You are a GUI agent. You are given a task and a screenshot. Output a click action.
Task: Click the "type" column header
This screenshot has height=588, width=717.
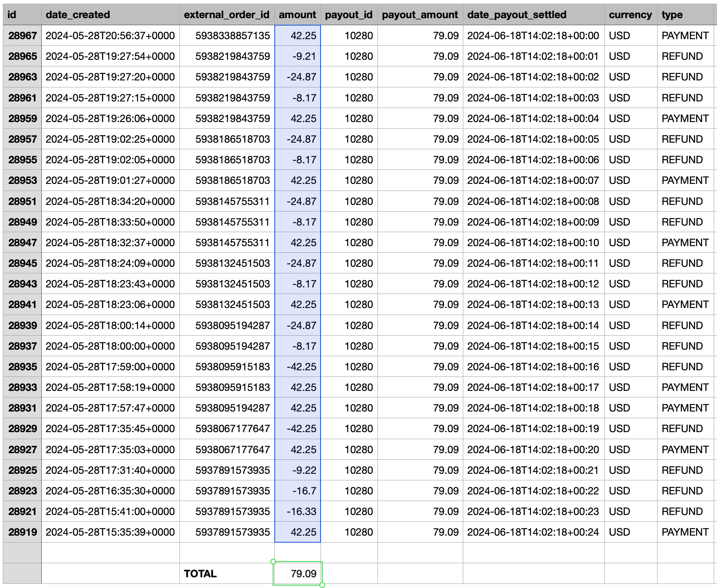(x=685, y=15)
